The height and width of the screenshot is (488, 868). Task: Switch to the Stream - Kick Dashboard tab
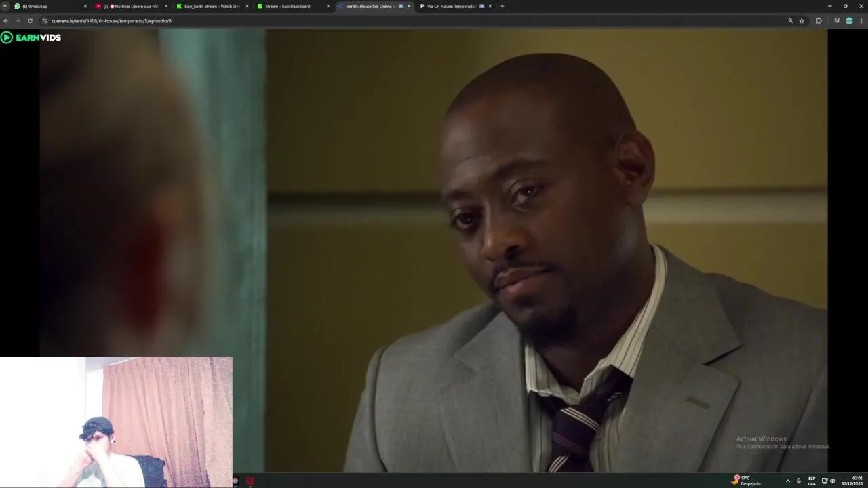click(x=292, y=6)
